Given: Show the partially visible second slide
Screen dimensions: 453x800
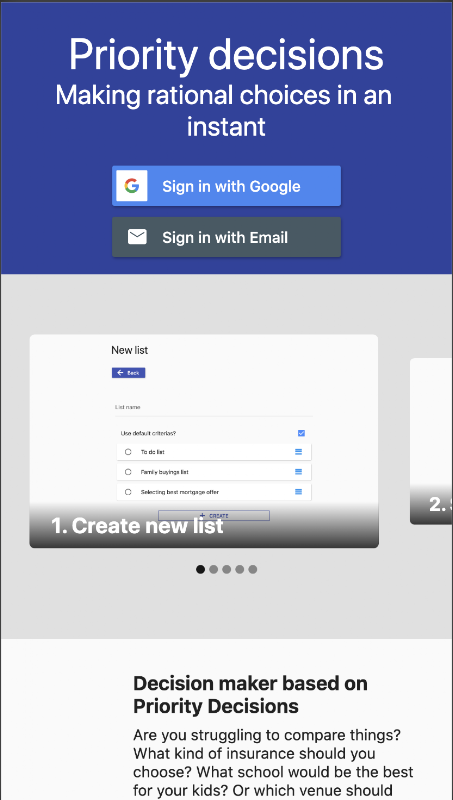Looking at the screenshot, I should tap(432, 441).
